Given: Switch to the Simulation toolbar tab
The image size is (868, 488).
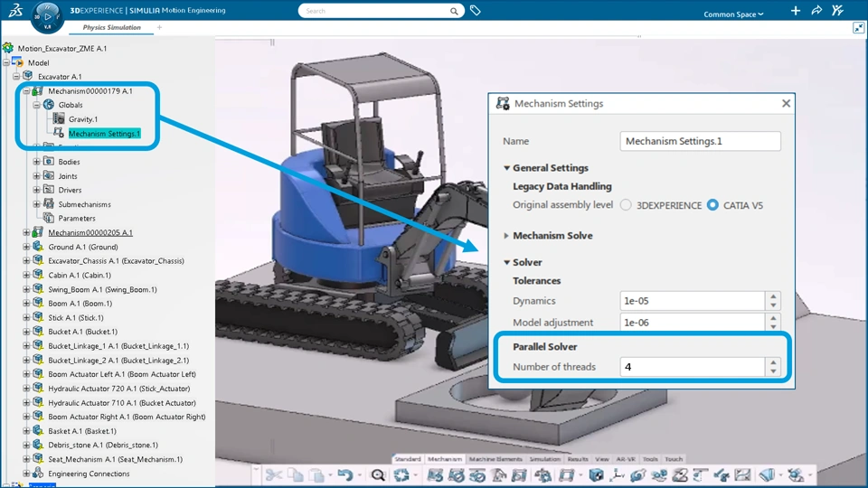Looking at the screenshot, I should click(544, 459).
